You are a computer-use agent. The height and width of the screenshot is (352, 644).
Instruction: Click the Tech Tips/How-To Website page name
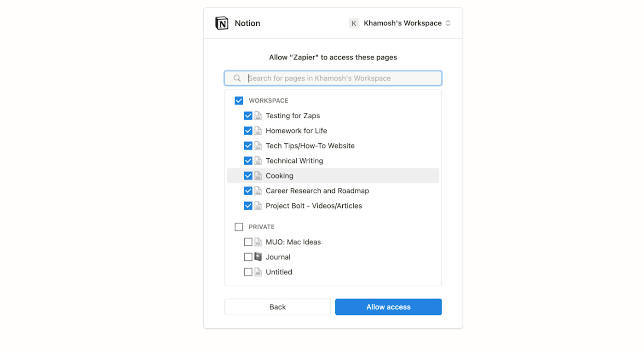pos(310,146)
